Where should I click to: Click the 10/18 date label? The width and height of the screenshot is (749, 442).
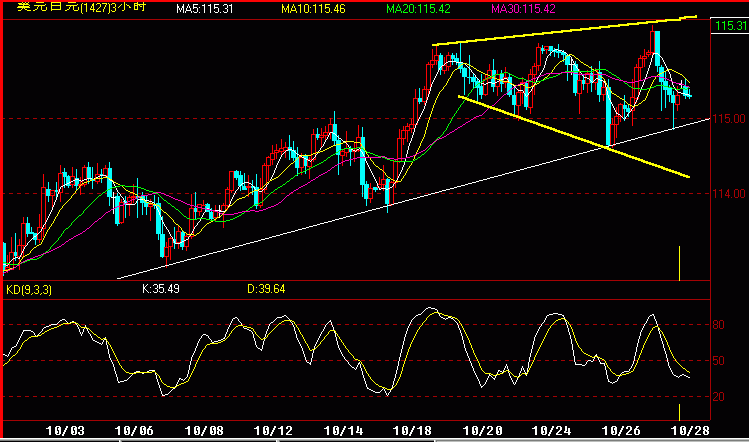pos(412,431)
